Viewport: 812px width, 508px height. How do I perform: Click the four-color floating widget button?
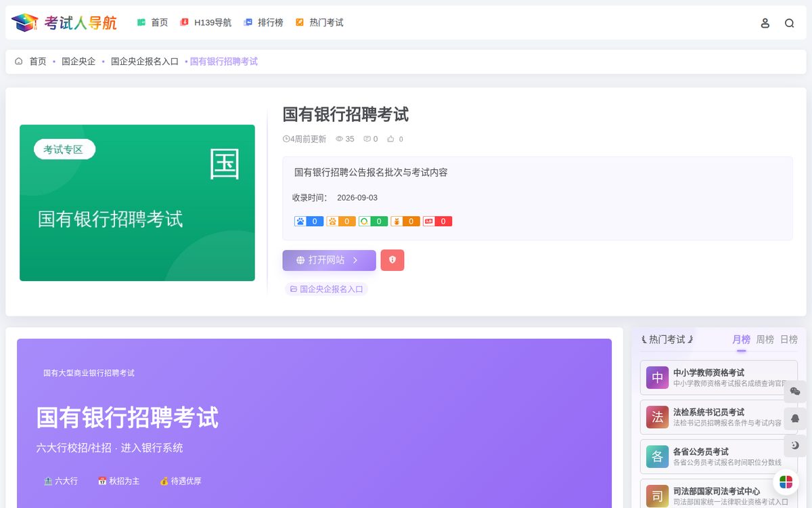(786, 482)
